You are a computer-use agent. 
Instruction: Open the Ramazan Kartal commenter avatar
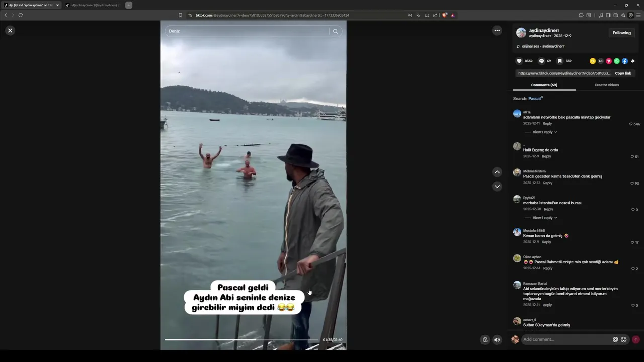point(517,285)
